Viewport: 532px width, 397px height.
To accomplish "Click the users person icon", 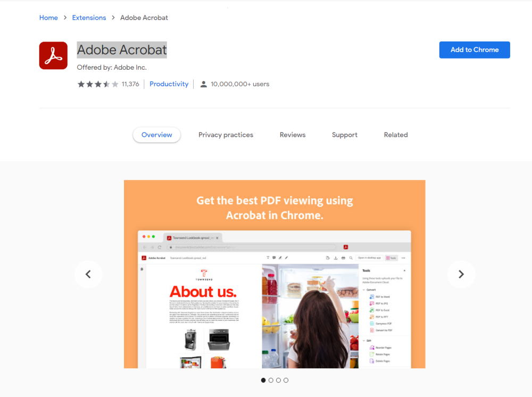I will click(x=204, y=84).
